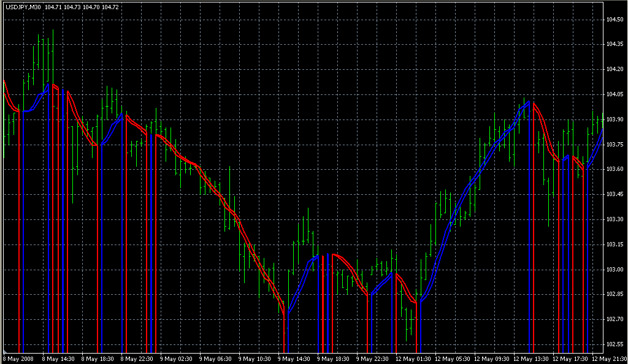This screenshot has height=364, width=628.
Task: Click the 8 May 2008 date label
Action: pyautogui.click(x=18, y=358)
